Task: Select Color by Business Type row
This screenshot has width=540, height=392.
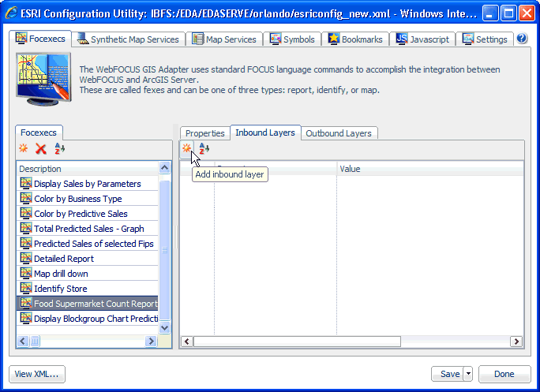Action: [x=88, y=199]
